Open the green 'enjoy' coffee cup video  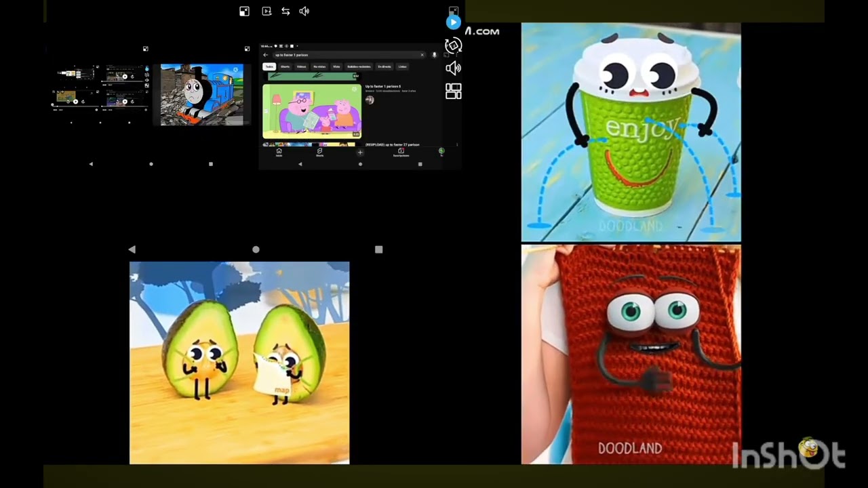631,132
